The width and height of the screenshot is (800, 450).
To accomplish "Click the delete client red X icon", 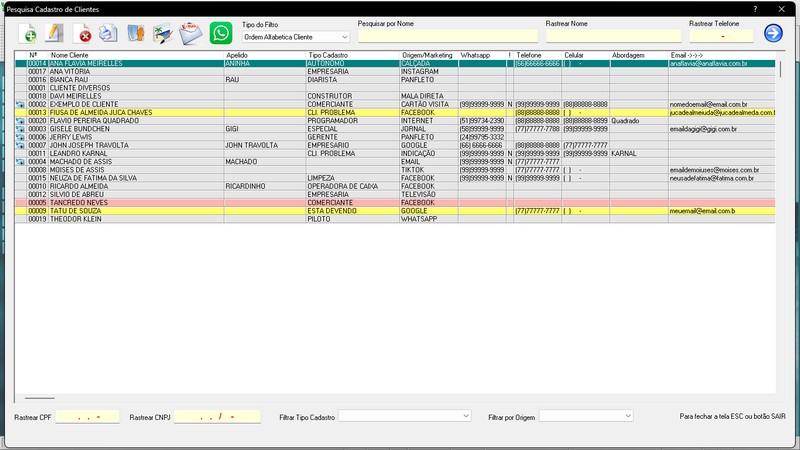I will (82, 34).
